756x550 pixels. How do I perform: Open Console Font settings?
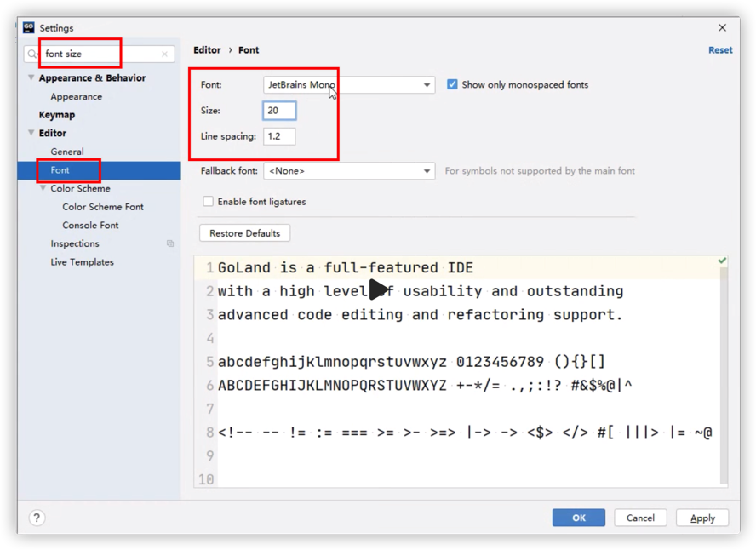(x=90, y=225)
